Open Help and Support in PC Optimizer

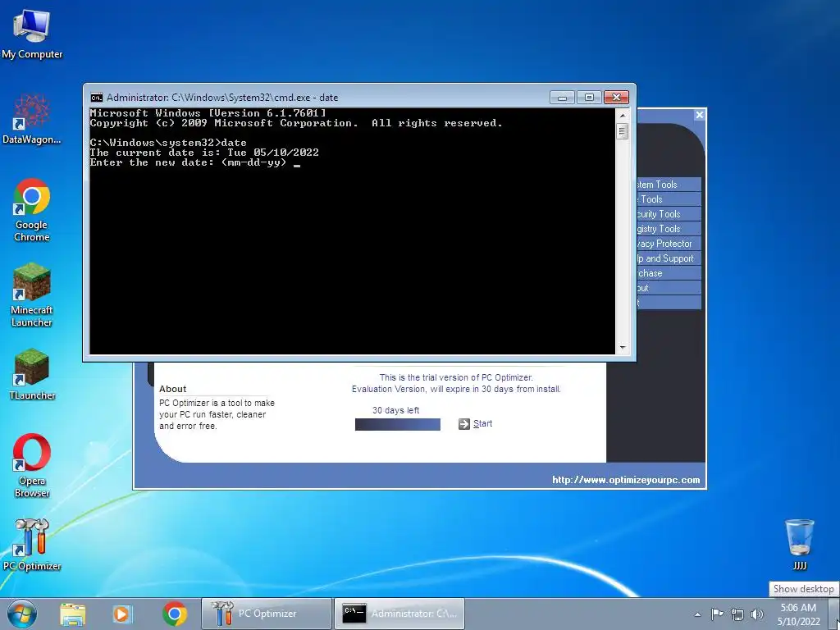pyautogui.click(x=669, y=258)
